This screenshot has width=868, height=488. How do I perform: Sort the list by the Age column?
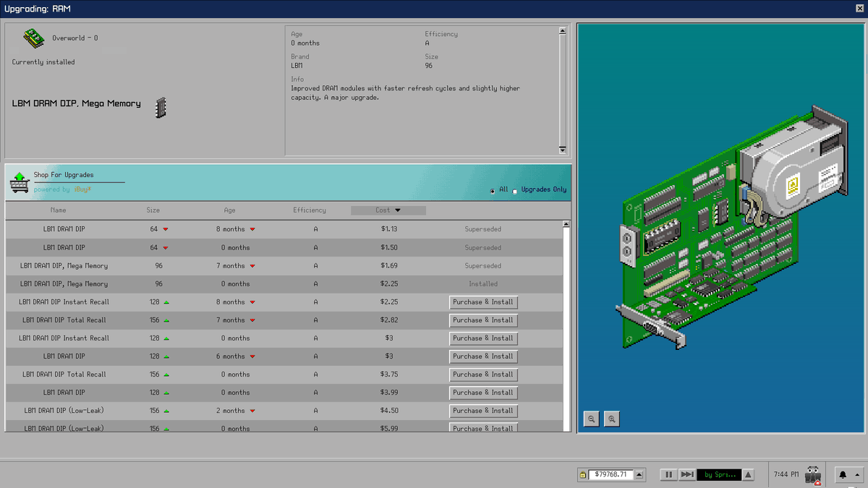pos(229,210)
